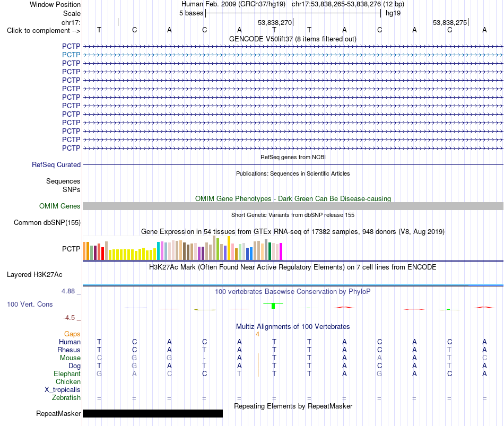This screenshot has width=504, height=426.
Task: Click the RepeatMasker track label
Action: tap(58, 413)
